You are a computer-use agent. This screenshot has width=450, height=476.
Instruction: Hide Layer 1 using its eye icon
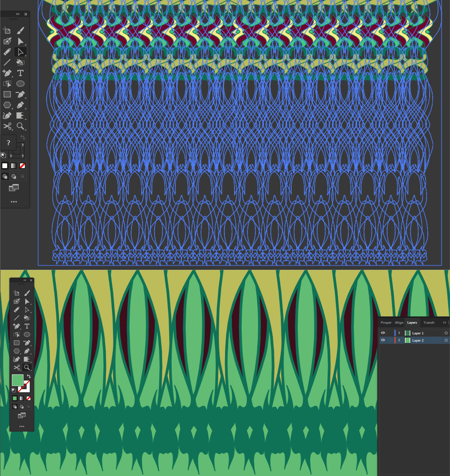pos(383,333)
